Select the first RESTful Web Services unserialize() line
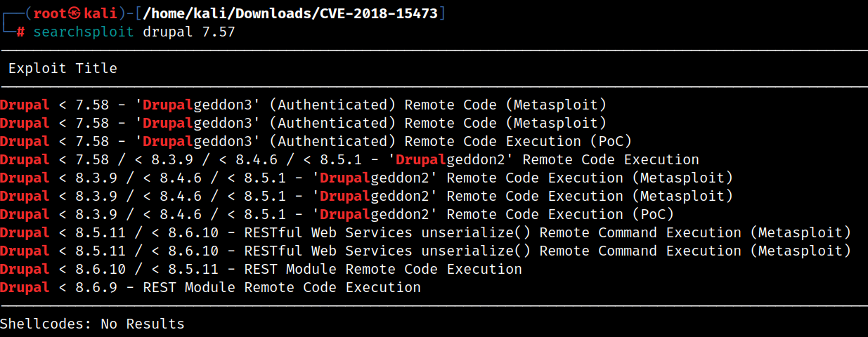Image resolution: width=868 pixels, height=337 pixels. coord(425,232)
